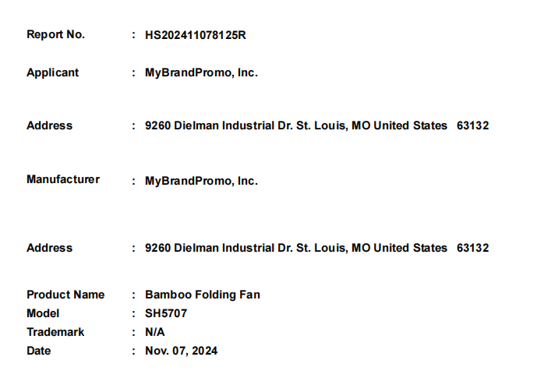Click the 'Report No.' label
This screenshot has width=537, height=392.
coord(56,34)
